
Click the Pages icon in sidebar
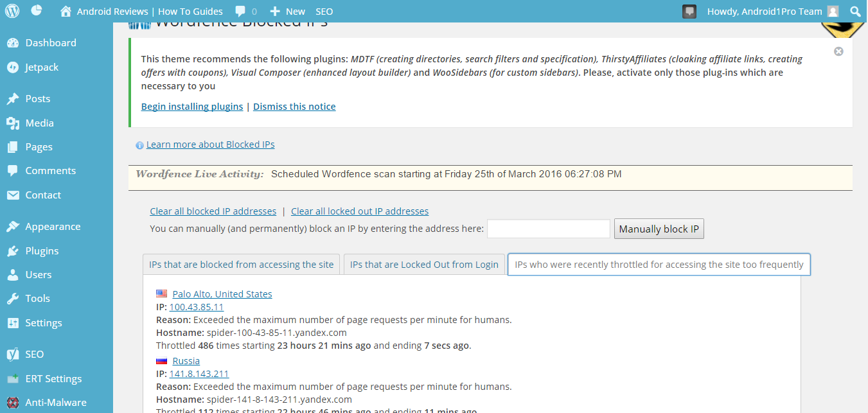[13, 147]
